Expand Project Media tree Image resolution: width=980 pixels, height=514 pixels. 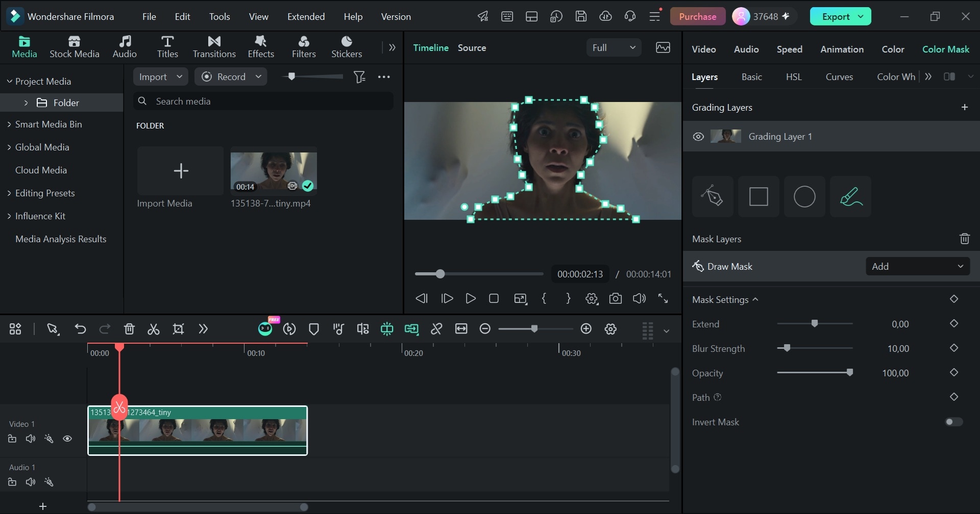[x=9, y=82]
